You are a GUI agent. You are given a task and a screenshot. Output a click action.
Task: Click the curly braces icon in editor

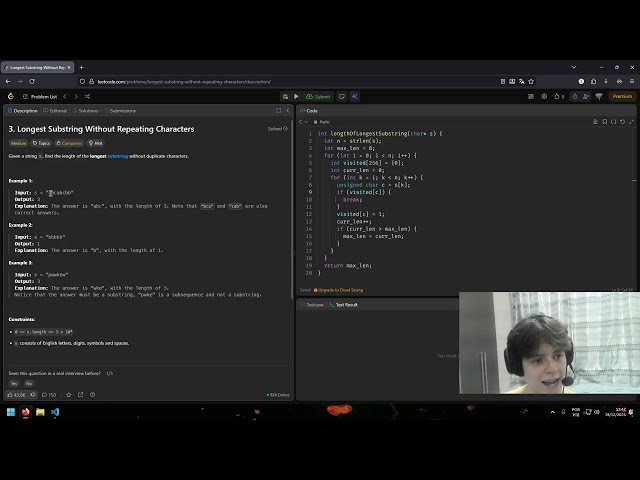[613, 122]
